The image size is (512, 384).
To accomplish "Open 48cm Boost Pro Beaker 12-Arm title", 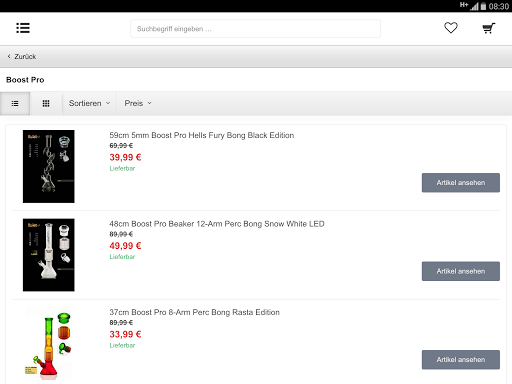I will coord(217,224).
